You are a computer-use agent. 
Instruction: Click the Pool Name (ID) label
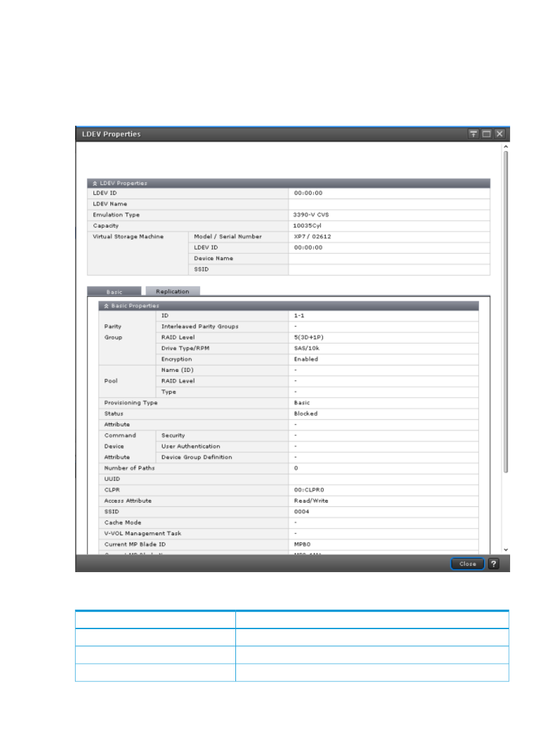click(177, 370)
